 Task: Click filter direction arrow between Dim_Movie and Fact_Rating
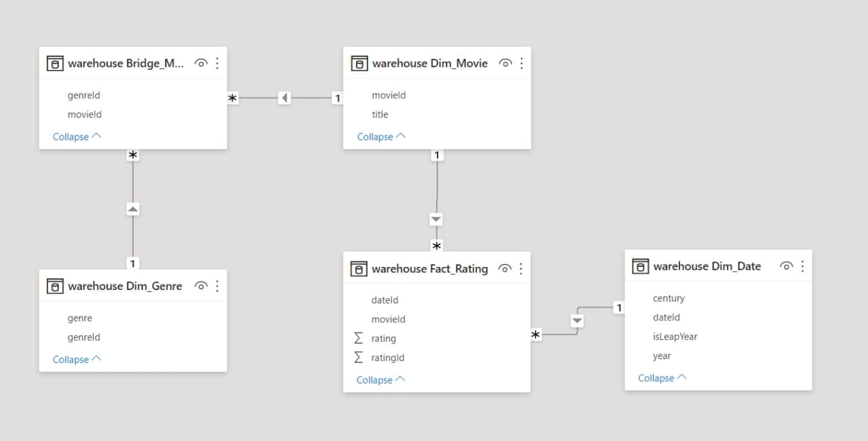tap(436, 219)
